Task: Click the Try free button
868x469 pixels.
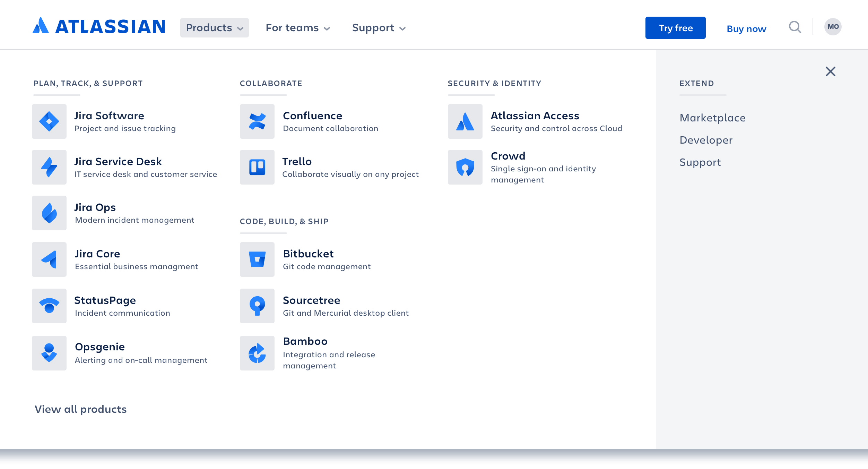Action: (675, 28)
